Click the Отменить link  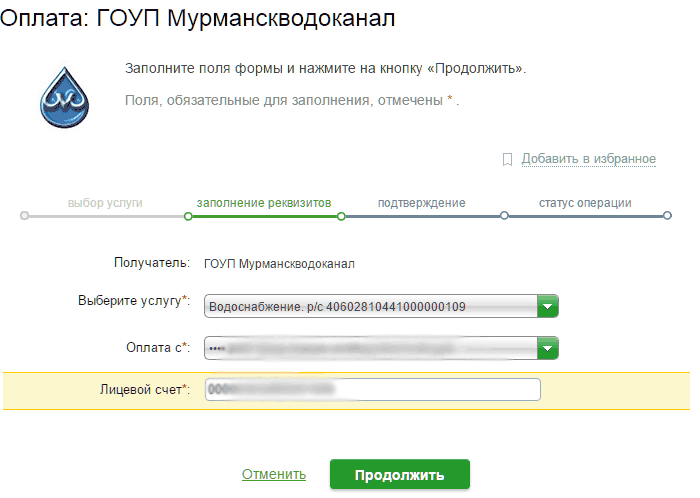(274, 474)
